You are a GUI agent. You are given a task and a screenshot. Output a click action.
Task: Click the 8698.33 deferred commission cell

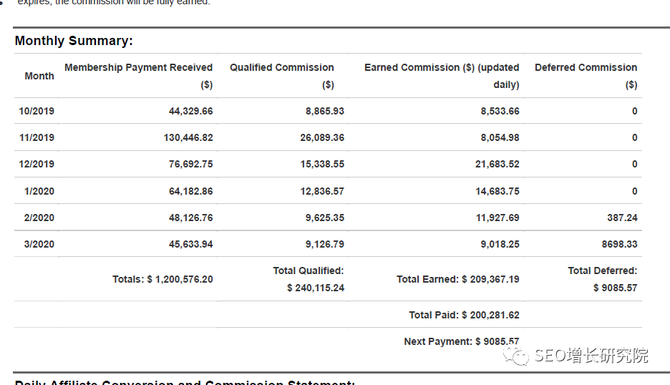tap(620, 244)
